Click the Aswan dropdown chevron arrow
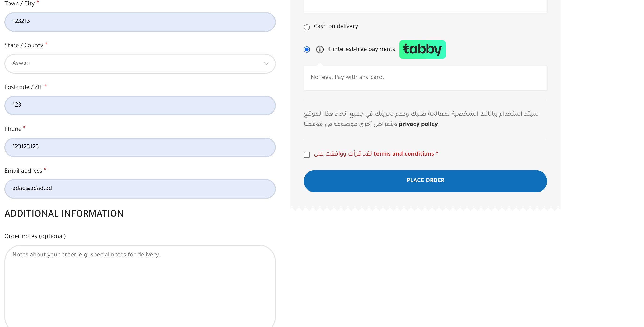Viewport: 644px width, 327px height. 266,64
